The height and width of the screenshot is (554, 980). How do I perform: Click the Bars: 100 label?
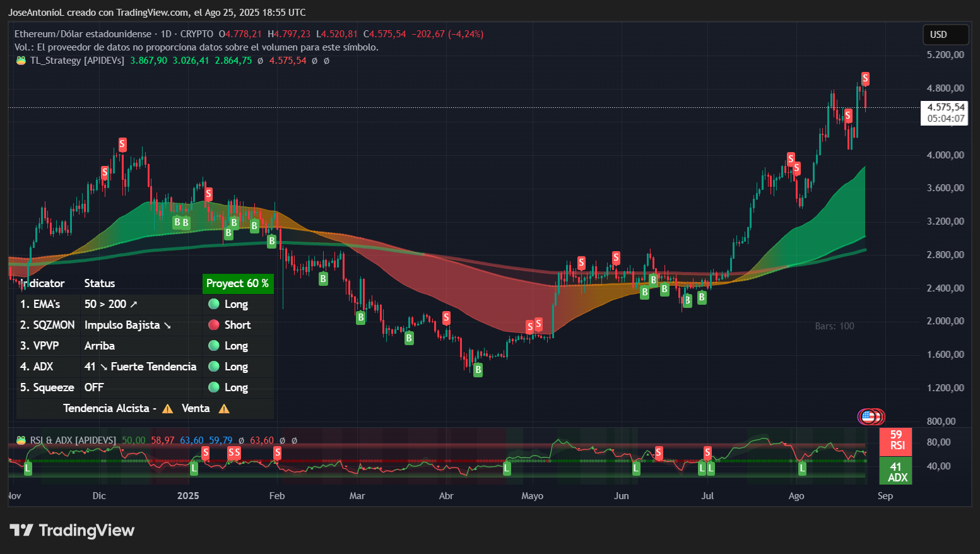[834, 326]
